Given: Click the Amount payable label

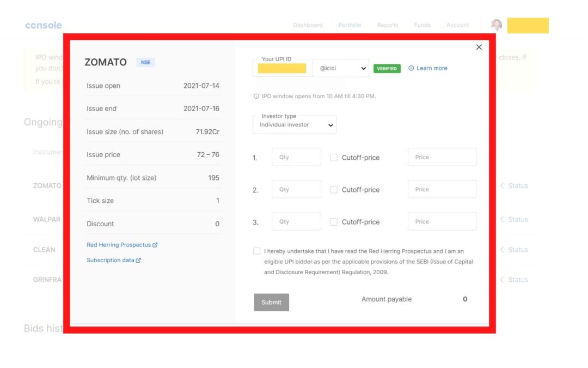Looking at the screenshot, I should tap(386, 299).
